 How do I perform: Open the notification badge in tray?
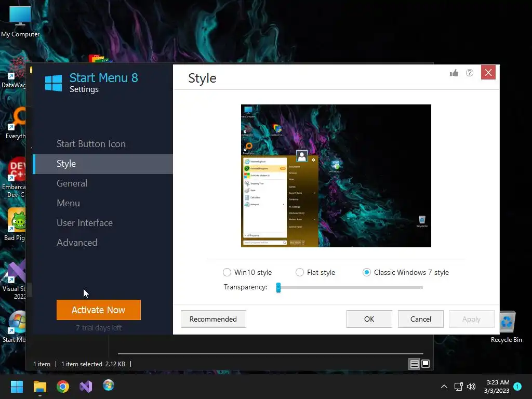pos(517,386)
